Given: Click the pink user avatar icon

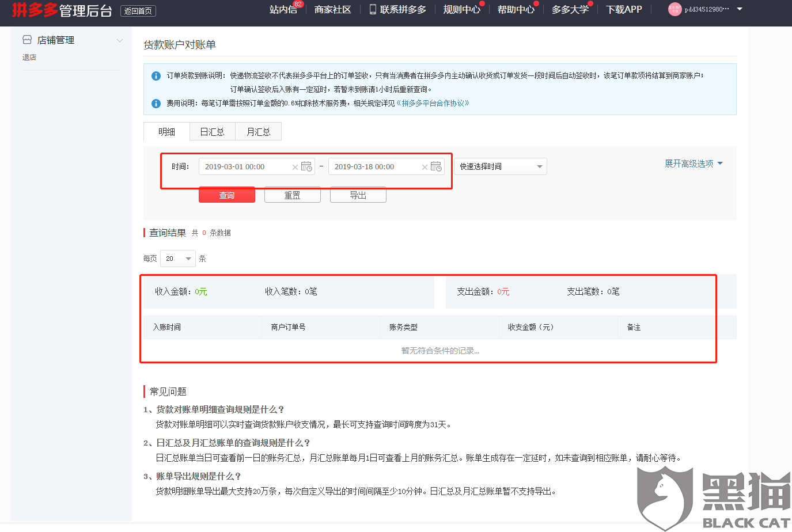Looking at the screenshot, I should pos(674,9).
